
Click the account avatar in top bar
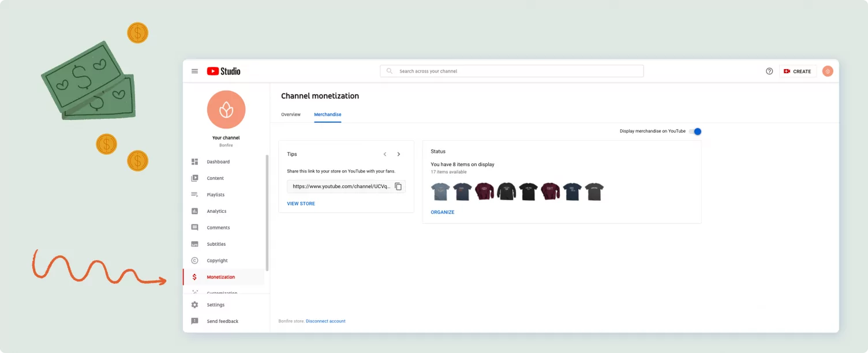coord(827,71)
